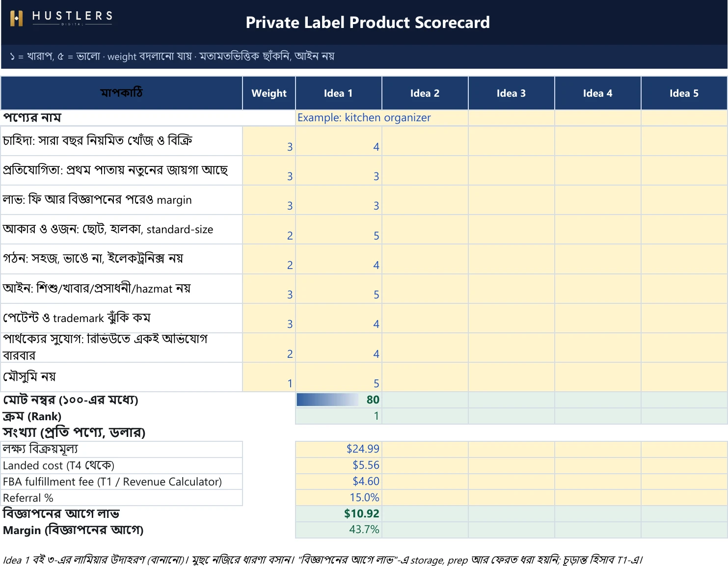Click the Hustlers Digital logo
The width and height of the screenshot is (728, 566).
coord(61,18)
